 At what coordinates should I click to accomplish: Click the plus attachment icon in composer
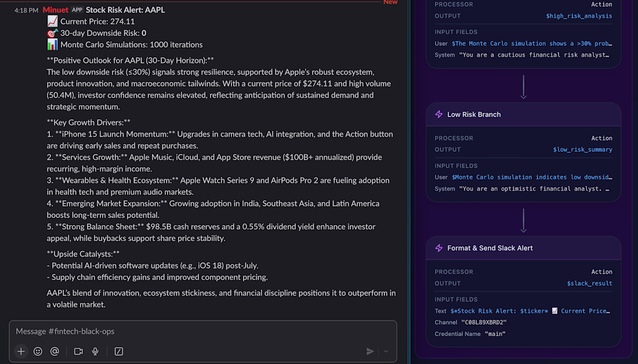click(21, 351)
